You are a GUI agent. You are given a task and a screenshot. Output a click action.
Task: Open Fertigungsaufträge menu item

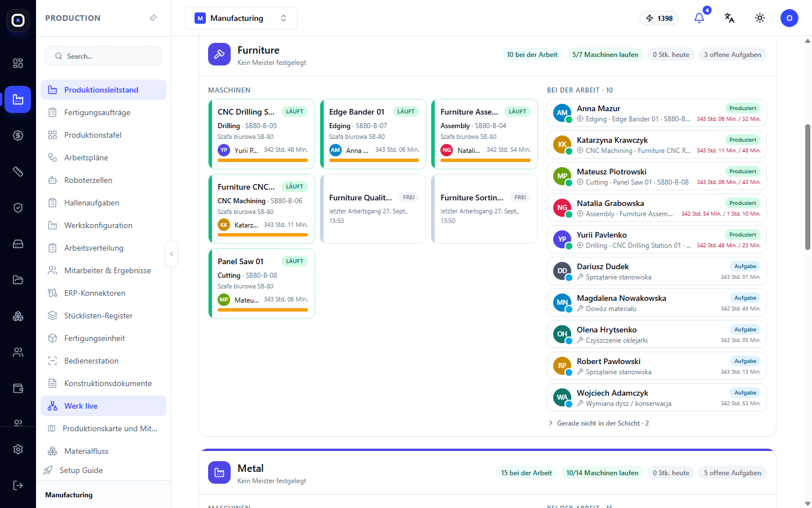click(x=103, y=112)
